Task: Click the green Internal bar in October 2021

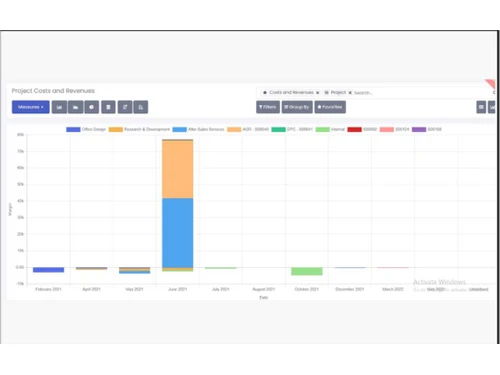Action: [307, 271]
